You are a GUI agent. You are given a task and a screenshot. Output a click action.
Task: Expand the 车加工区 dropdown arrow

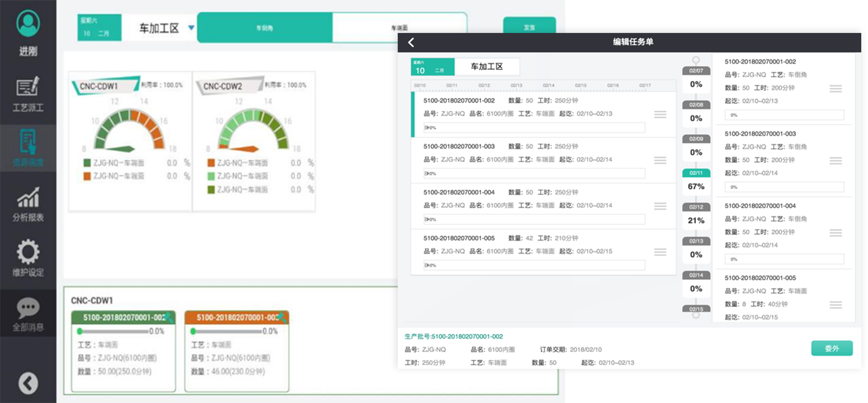191,28
